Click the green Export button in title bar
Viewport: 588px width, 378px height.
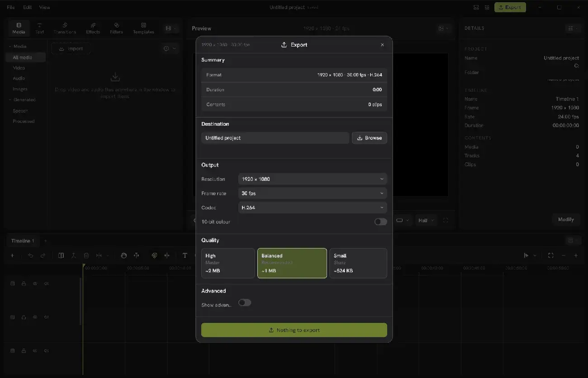510,7
